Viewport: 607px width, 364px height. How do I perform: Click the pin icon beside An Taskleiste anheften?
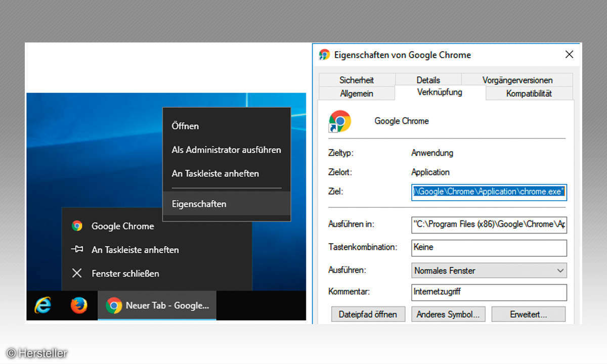(x=77, y=250)
